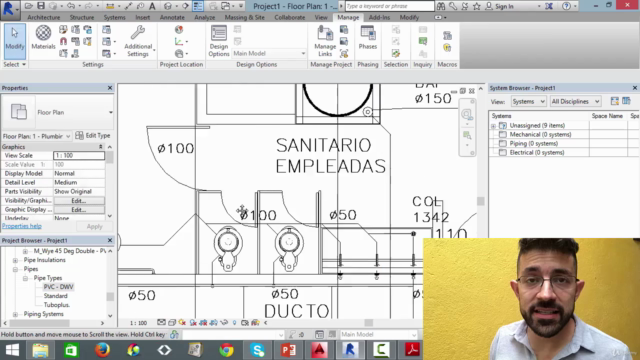
Task: Click the drawing view vertical scrollbar thumb
Action: (x=480, y=201)
